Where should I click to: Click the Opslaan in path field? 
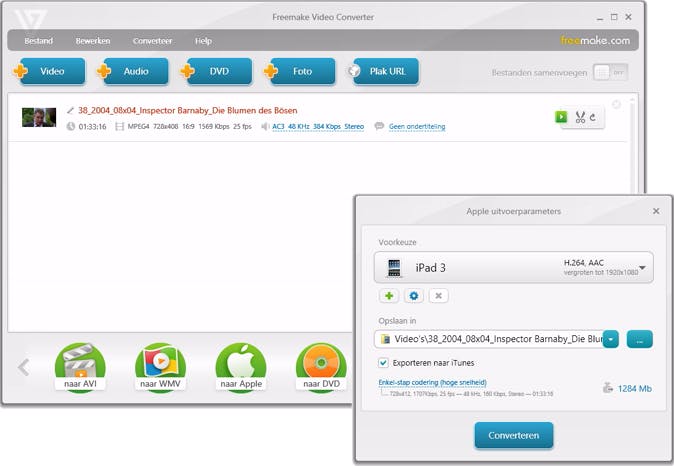(489, 339)
